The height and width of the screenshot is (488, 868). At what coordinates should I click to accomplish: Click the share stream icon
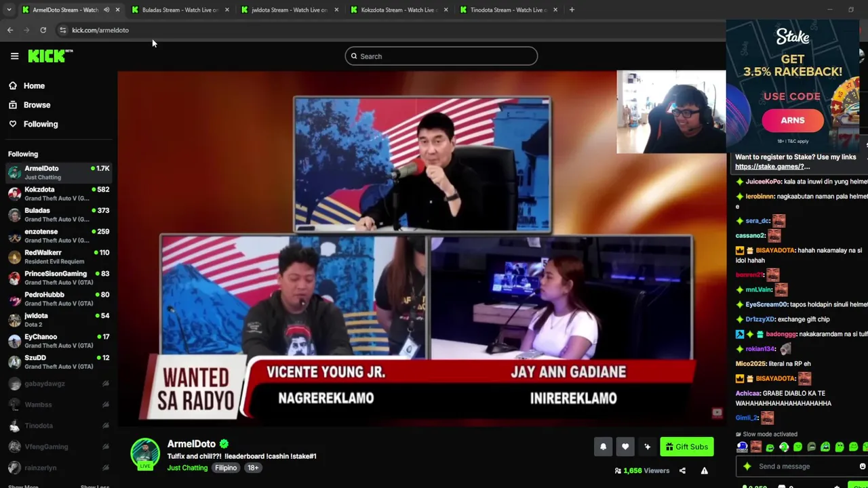(682, 471)
